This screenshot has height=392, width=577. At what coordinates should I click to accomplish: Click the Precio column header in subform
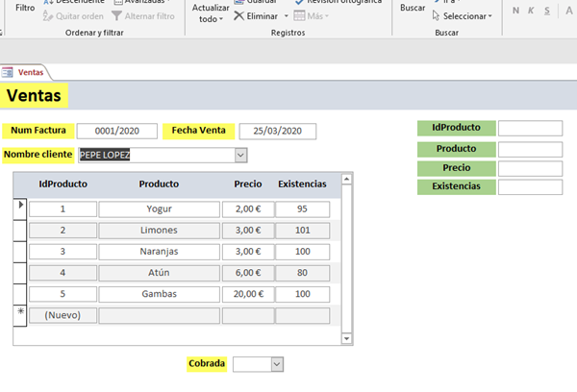[x=248, y=184]
